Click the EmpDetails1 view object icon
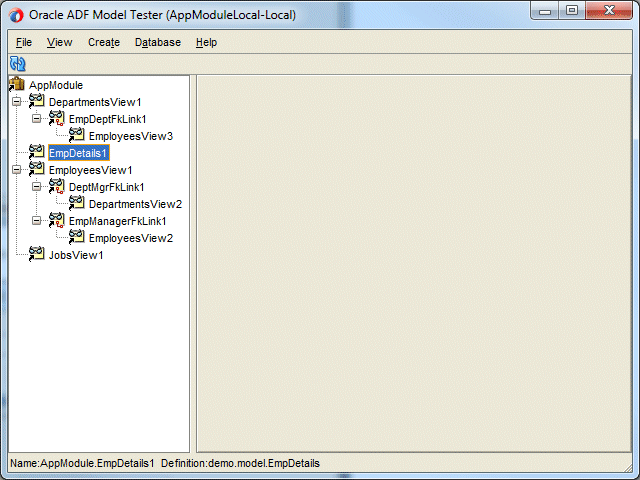This screenshot has height=480, width=640. pos(36,152)
